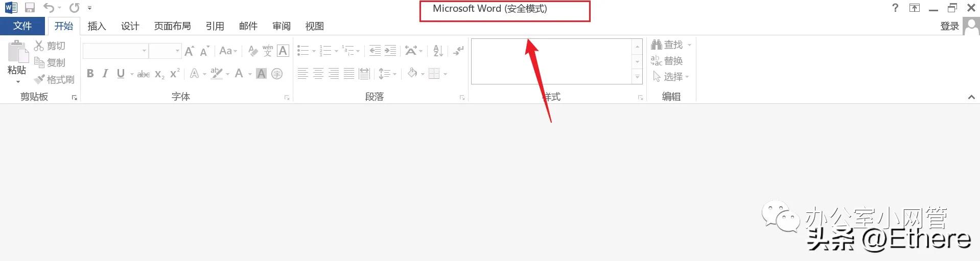The width and height of the screenshot is (980, 261).
Task: Switch to Review (审阅) tab
Action: tap(281, 26)
